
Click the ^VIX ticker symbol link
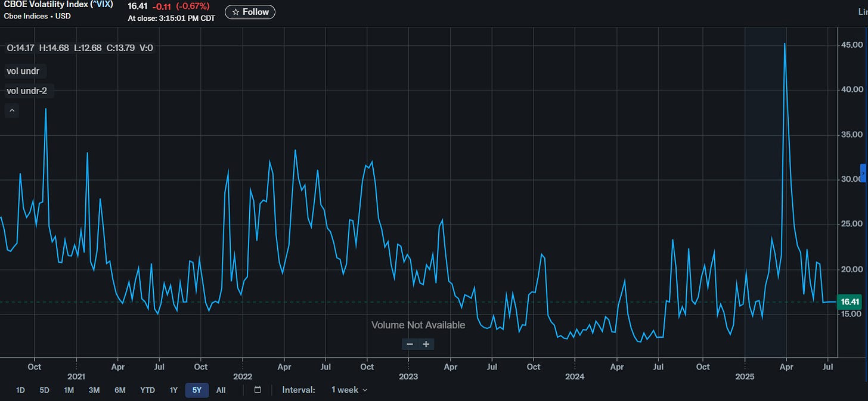(x=101, y=5)
